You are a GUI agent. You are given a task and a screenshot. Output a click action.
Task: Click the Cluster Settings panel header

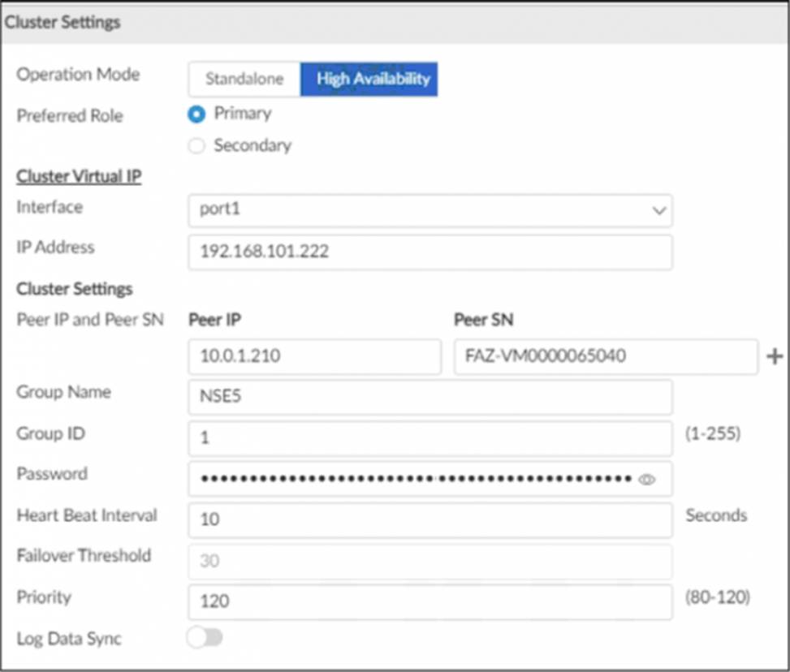[63, 23]
